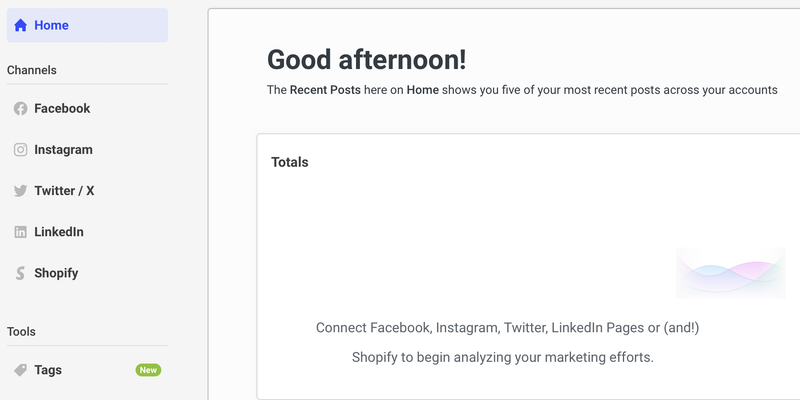
Task: Click the Tools section heading
Action: tap(21, 331)
